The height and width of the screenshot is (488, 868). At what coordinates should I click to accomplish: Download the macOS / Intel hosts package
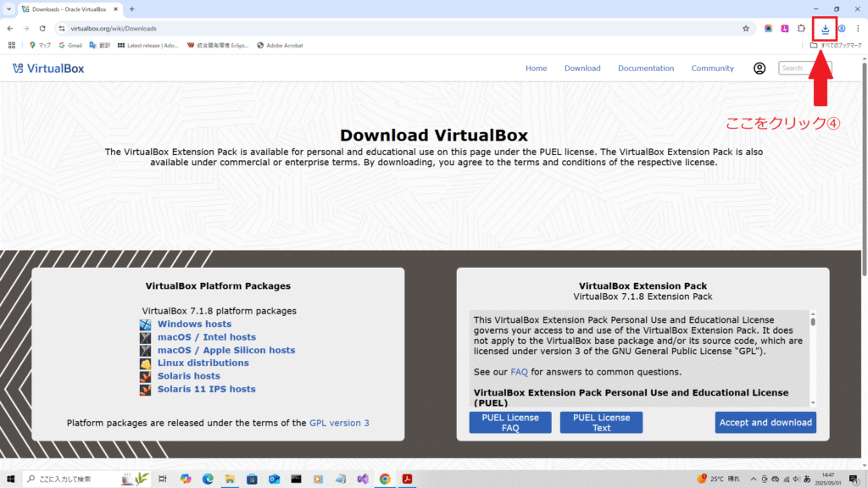tap(207, 337)
